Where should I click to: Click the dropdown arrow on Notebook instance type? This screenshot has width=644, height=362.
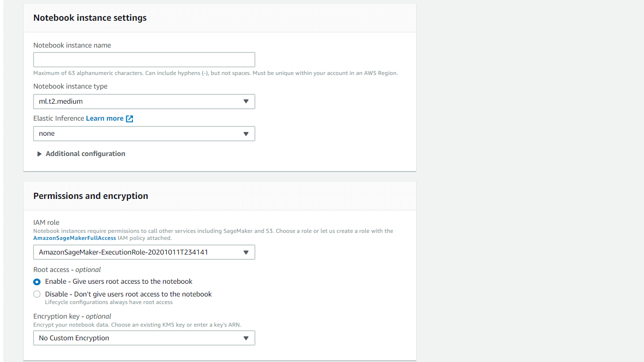pyautogui.click(x=246, y=101)
